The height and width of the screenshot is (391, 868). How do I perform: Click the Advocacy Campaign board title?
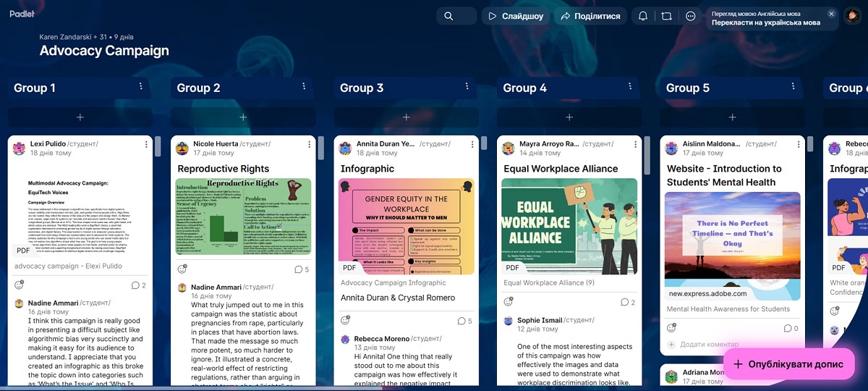point(104,51)
